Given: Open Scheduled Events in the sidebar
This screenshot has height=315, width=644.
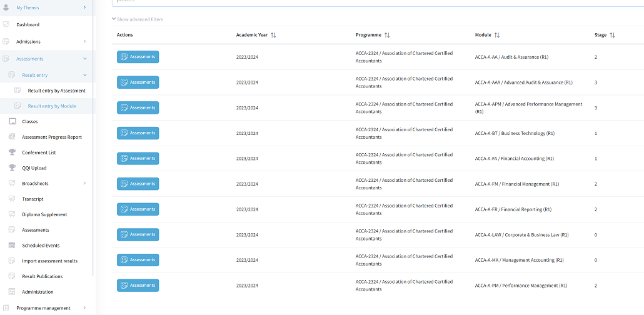Looking at the screenshot, I should coord(41,245).
